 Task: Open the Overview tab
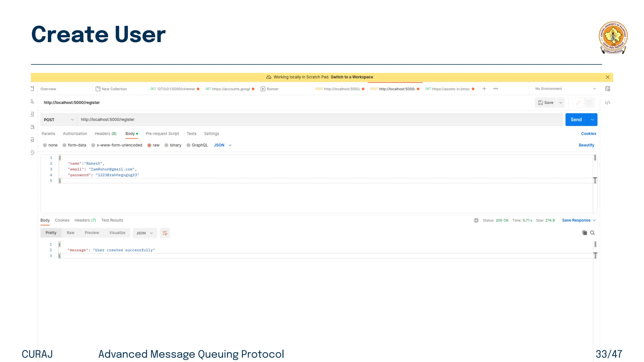point(48,89)
